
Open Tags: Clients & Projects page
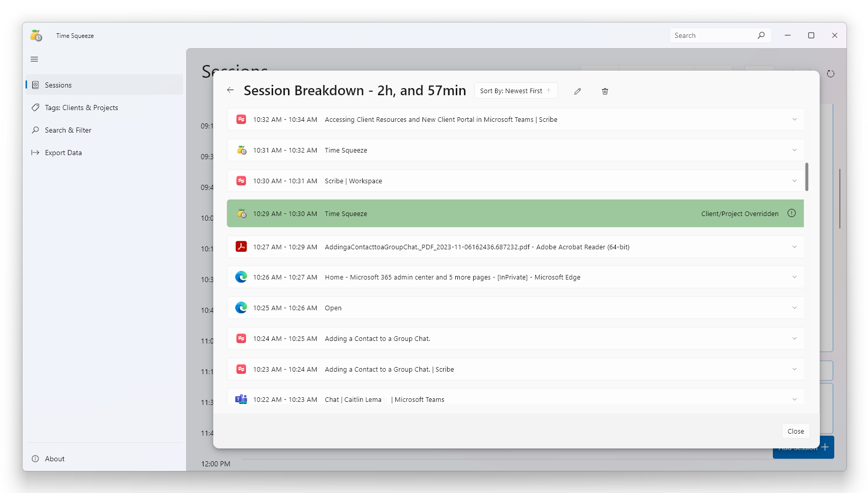(x=104, y=108)
